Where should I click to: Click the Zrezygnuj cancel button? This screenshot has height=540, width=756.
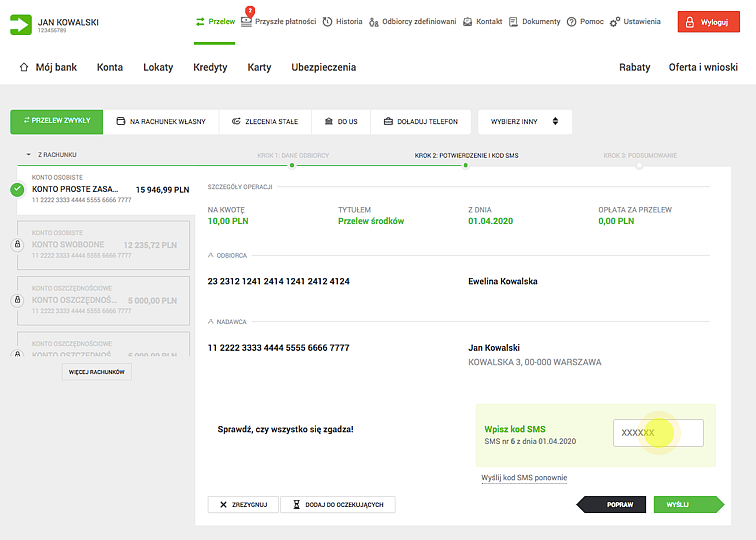click(243, 504)
